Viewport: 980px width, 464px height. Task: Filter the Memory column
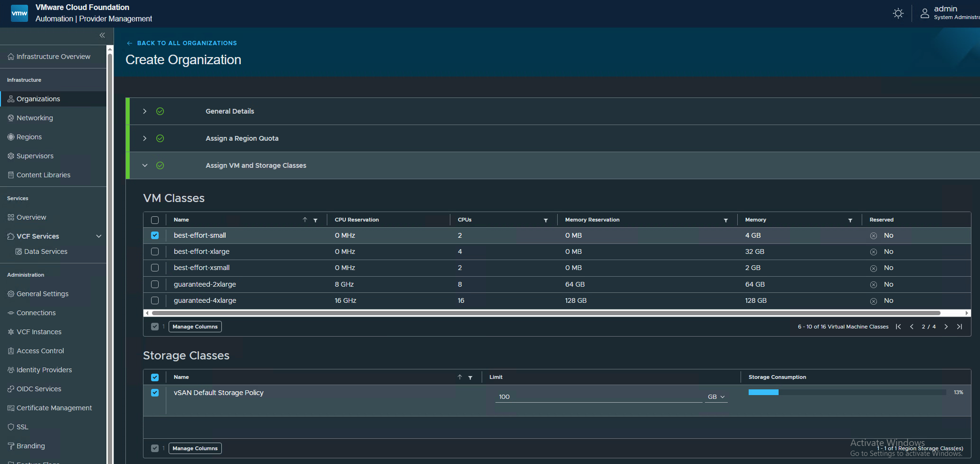(x=850, y=220)
